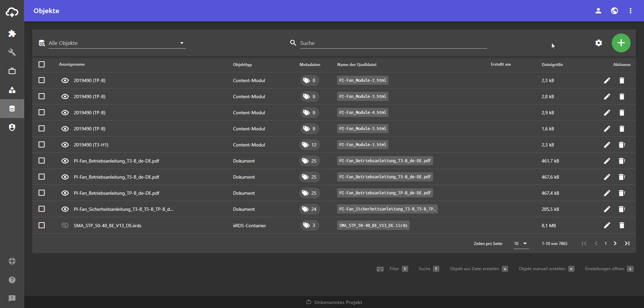The width and height of the screenshot is (644, 308).
Task: Go to the next page arrow
Action: (615, 243)
